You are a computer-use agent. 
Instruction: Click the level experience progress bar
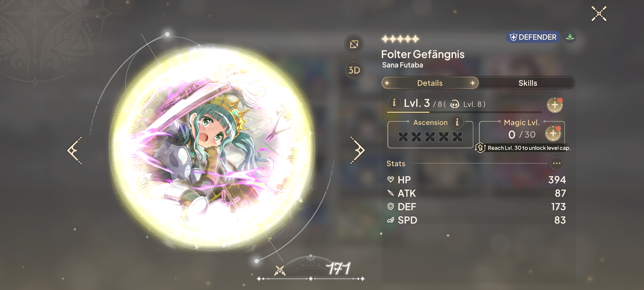click(x=464, y=112)
